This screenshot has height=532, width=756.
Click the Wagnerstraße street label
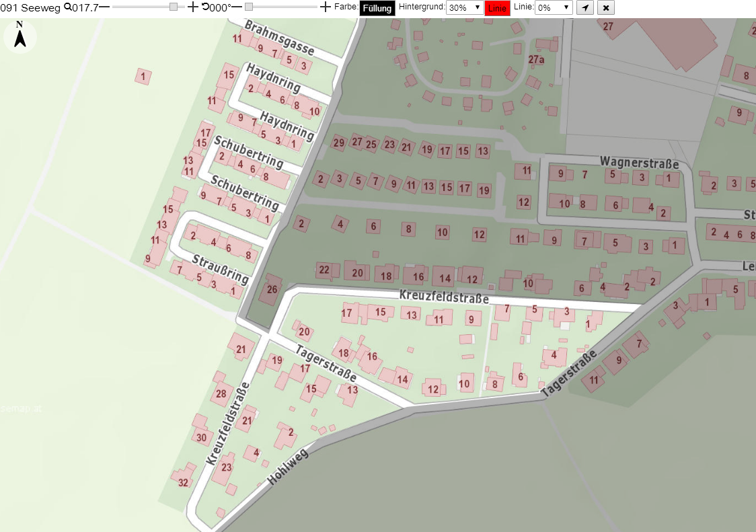(639, 163)
